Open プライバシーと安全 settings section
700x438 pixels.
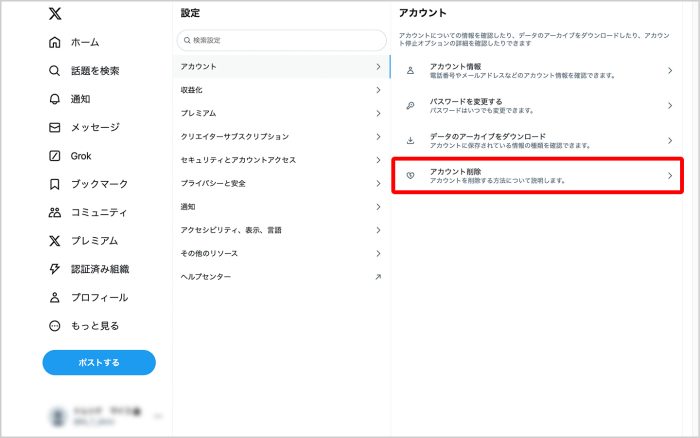(281, 183)
